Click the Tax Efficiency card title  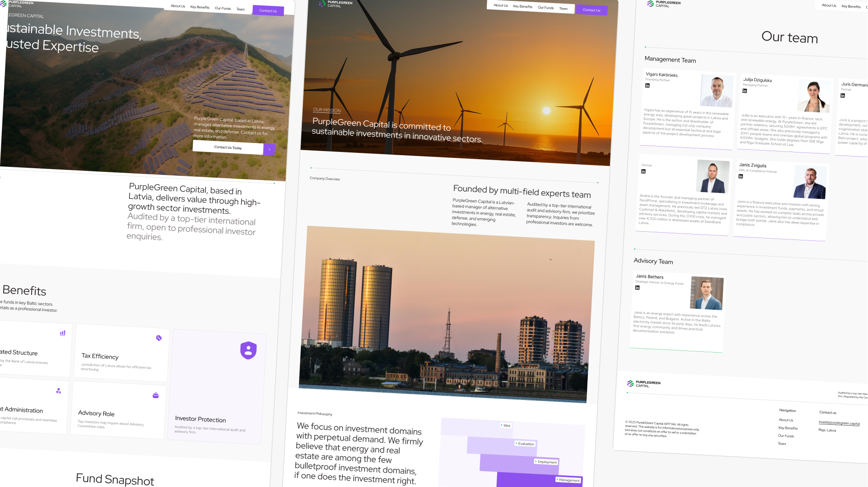point(100,356)
